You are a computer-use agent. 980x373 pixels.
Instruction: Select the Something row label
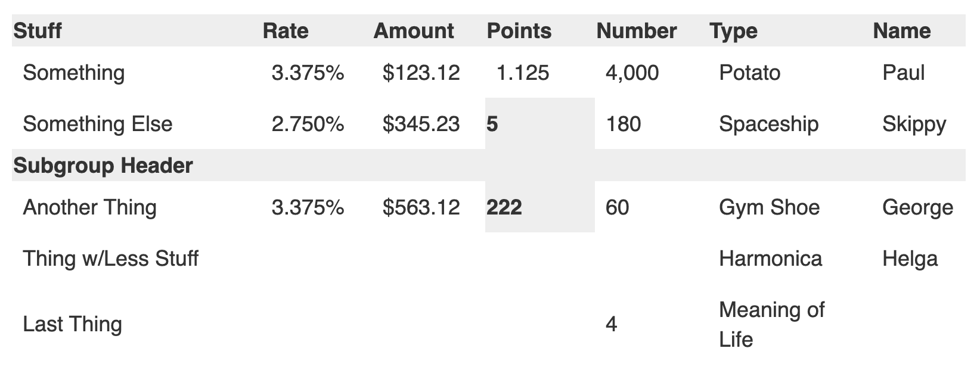click(74, 73)
